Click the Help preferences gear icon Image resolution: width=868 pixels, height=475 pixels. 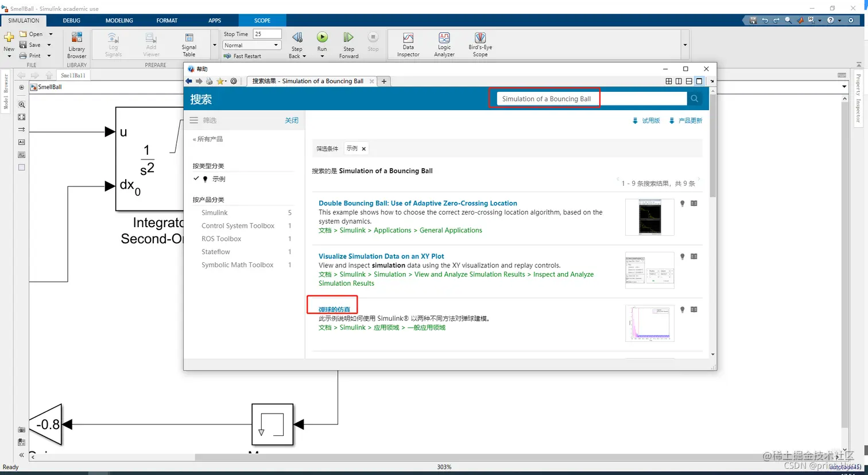(234, 81)
